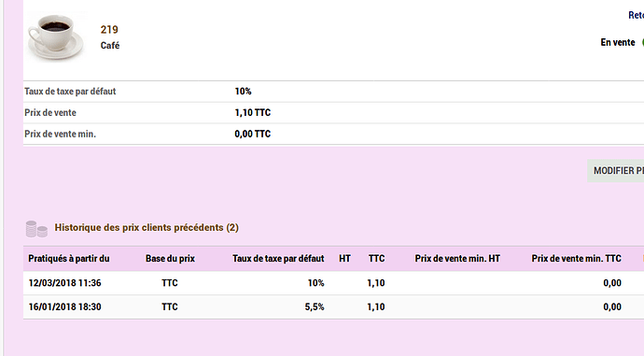This screenshot has width=644, height=356.
Task: Click the 5,5% tax rate cell
Action: 315,306
